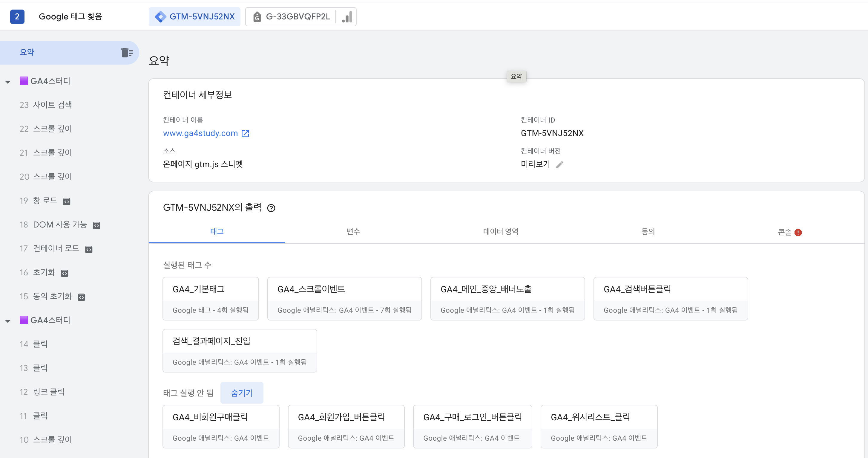Screen dimensions: 868x458
Task: Collapse the second GA4스터디 page group
Action: (8, 321)
